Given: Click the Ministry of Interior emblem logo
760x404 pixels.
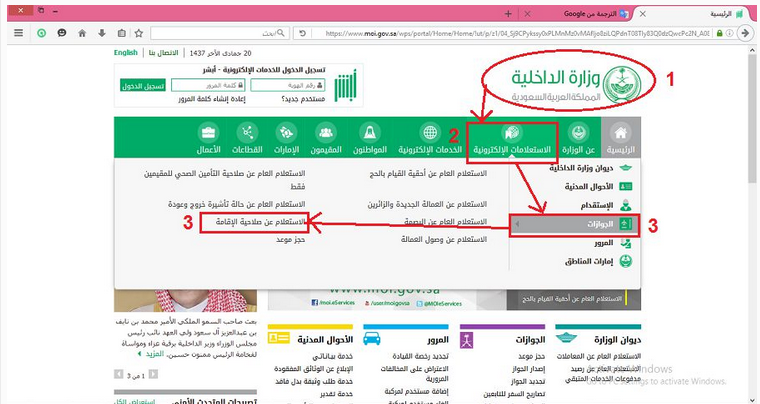Looking at the screenshot, I should (x=622, y=84).
